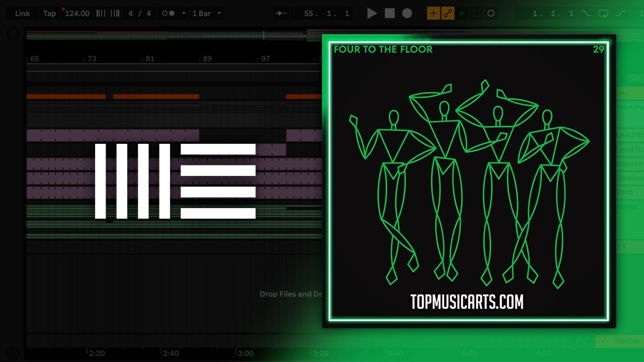Viewport: 644px width, 362px height.
Task: Select the Verb track name
Action: coord(625,192)
